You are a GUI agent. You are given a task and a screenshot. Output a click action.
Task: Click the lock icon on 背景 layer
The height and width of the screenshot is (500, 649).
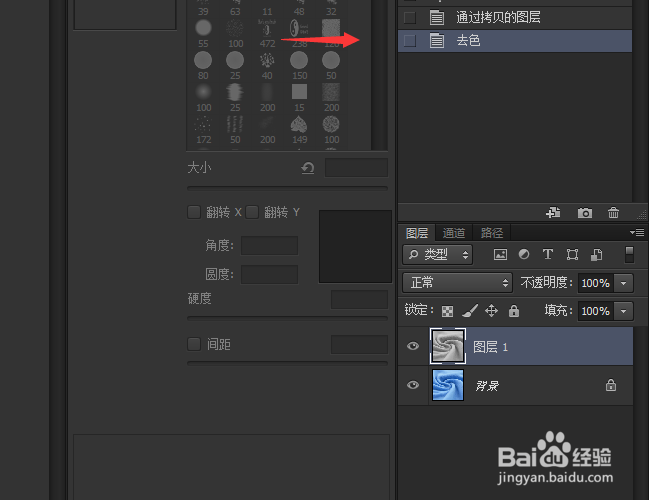pos(611,385)
